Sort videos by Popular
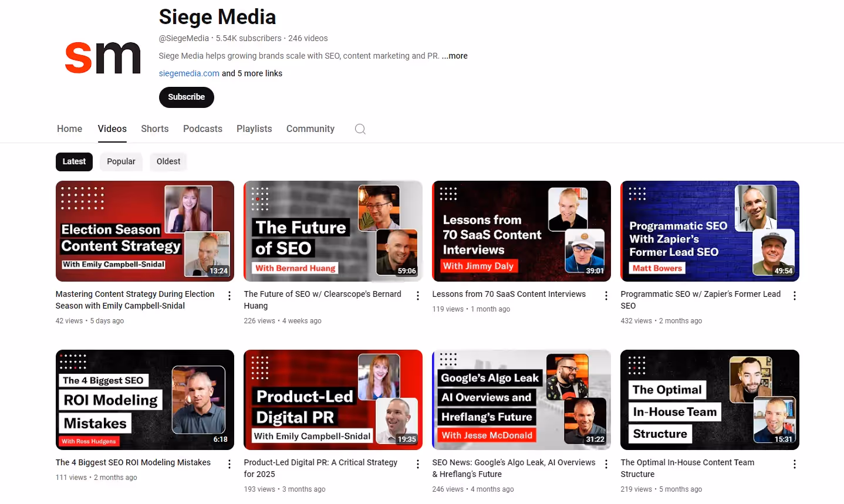 click(x=121, y=162)
